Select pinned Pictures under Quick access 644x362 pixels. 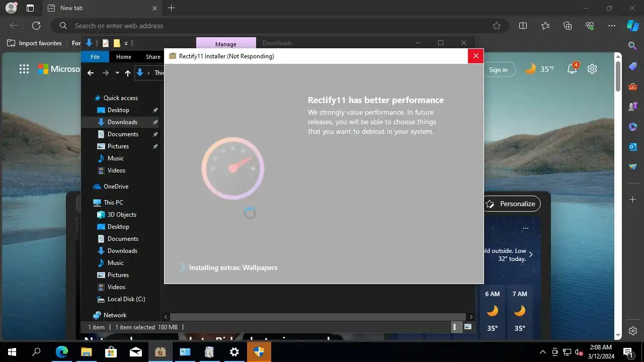coord(118,146)
